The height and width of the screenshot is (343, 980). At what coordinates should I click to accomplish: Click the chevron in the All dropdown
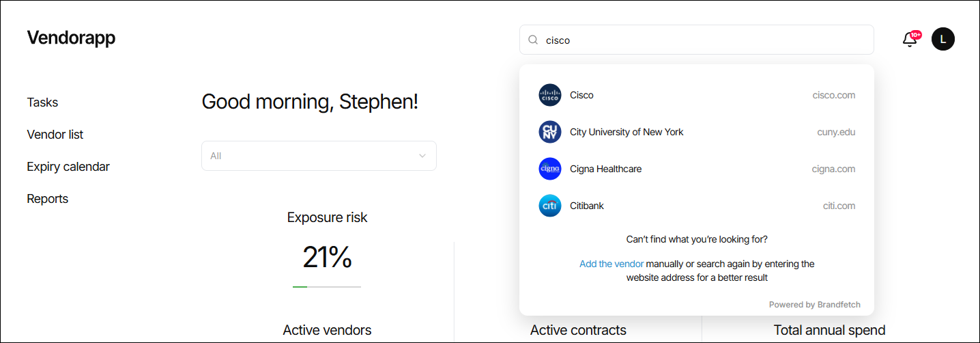(422, 156)
